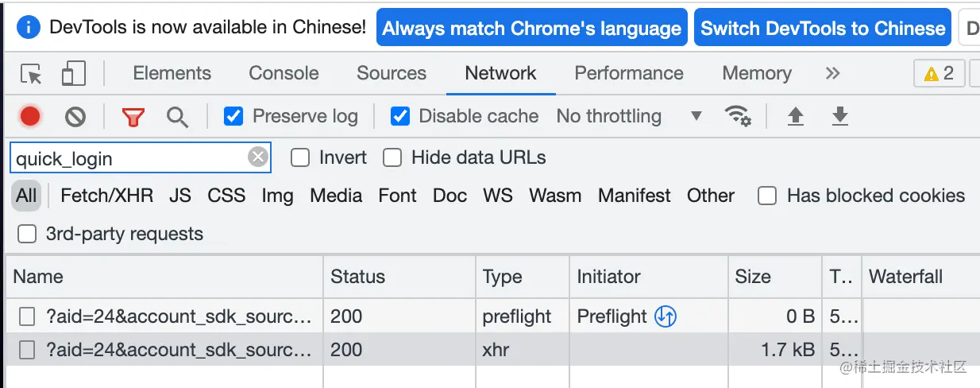The height and width of the screenshot is (388, 980).
Task: Toggle the red filter funnel icon
Action: click(133, 118)
